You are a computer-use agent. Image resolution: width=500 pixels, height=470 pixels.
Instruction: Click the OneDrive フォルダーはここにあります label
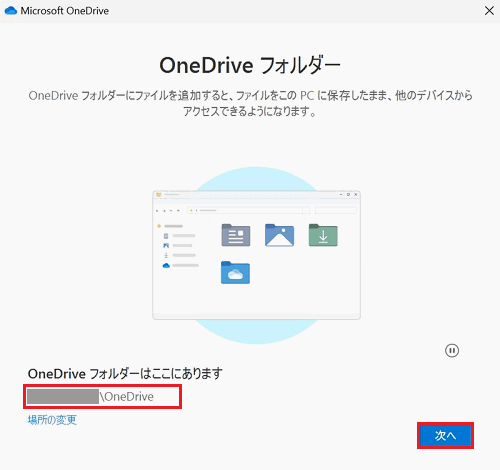[125, 374]
